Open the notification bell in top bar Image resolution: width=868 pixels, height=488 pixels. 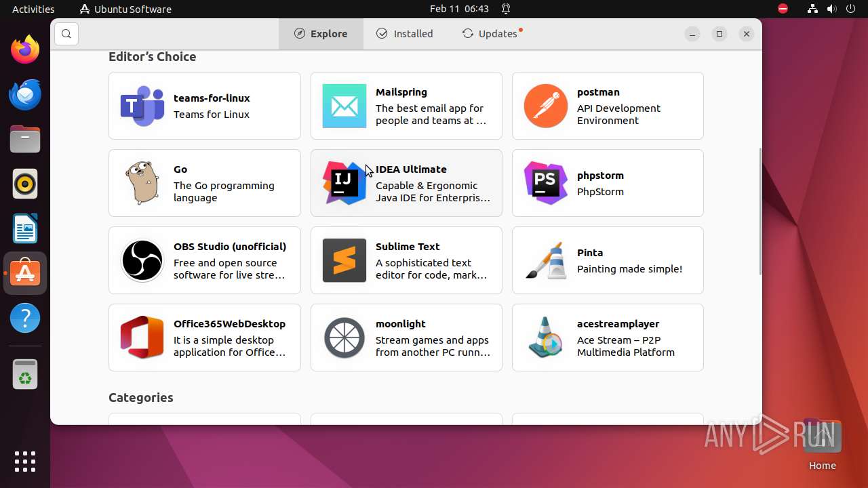coord(506,9)
